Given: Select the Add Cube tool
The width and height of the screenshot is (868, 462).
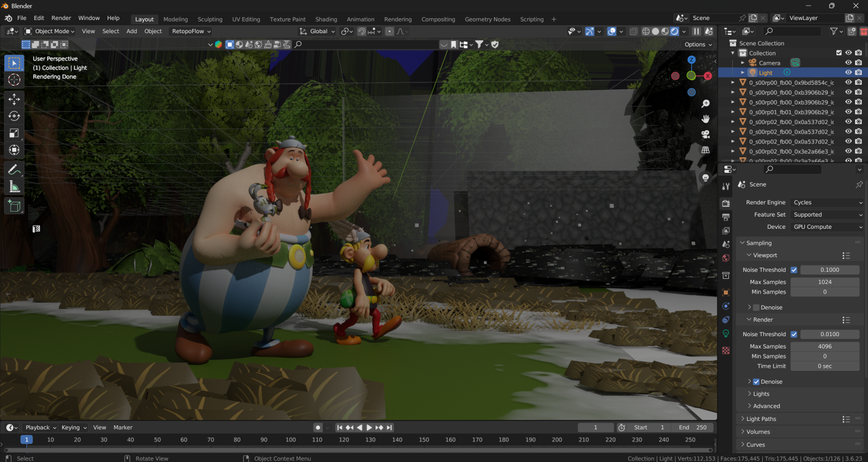Looking at the screenshot, I should coord(14,206).
